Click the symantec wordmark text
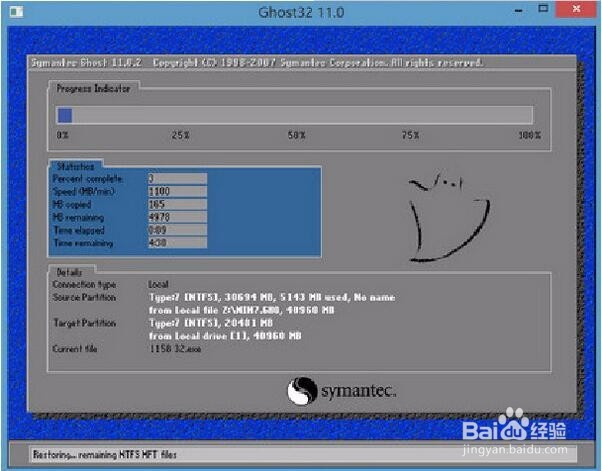Screen dimensions: 602x471 358,391
